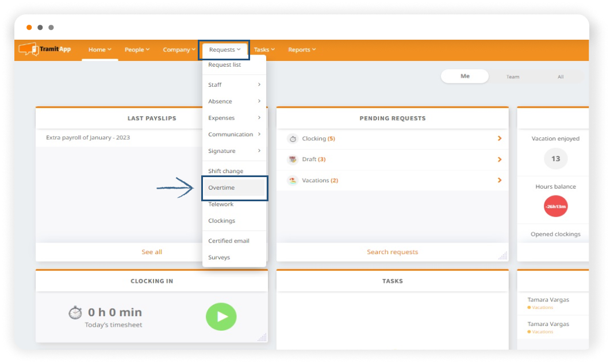Image resolution: width=610 pixels, height=364 pixels.
Task: Click the red hours balance badge
Action: pos(555,206)
